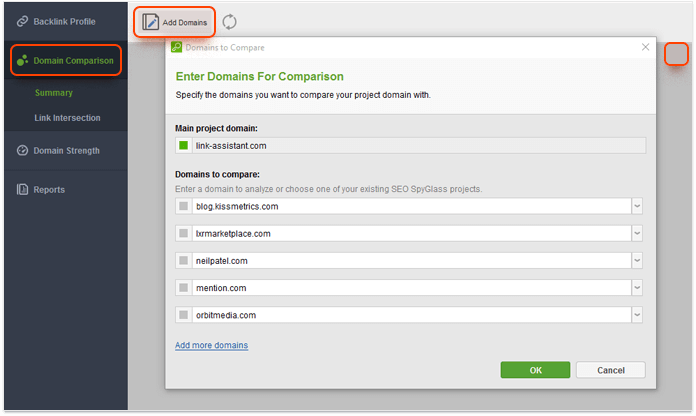Screen dimensions: 696x416
Task: Click the Domain Strength gauge icon
Action: click(22, 151)
